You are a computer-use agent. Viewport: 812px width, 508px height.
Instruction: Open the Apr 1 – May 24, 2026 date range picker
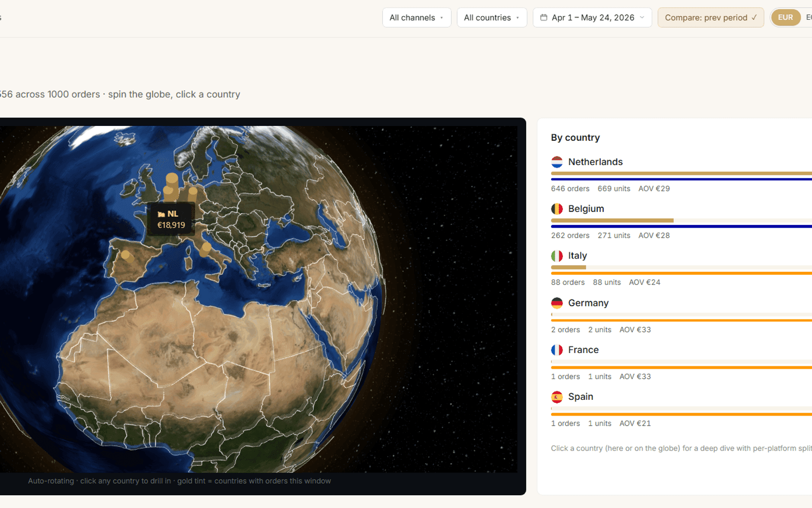pyautogui.click(x=592, y=17)
